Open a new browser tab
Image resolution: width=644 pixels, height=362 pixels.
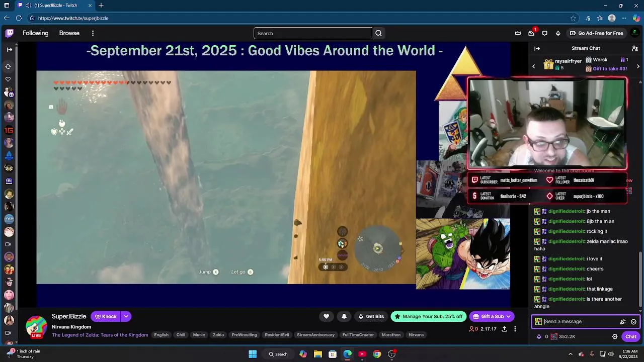tap(101, 6)
